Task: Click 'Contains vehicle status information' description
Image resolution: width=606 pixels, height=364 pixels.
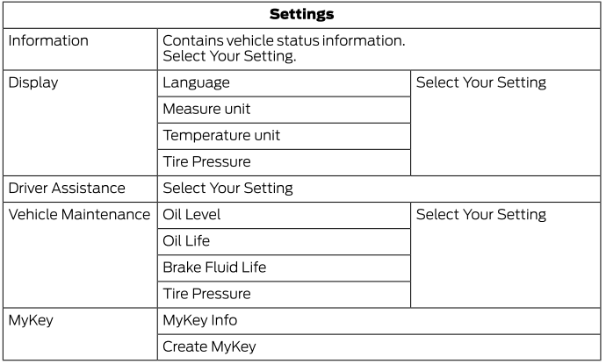Action: click(x=284, y=39)
